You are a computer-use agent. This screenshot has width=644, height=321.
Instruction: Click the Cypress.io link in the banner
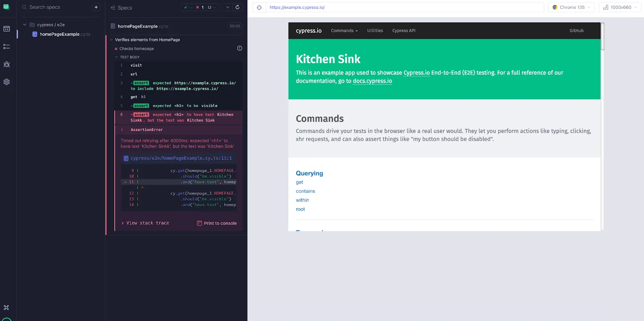pyautogui.click(x=417, y=73)
